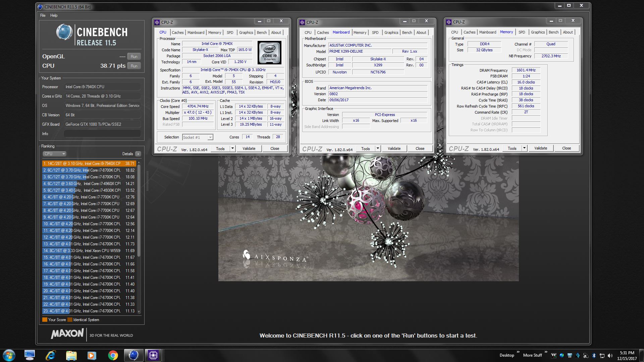This screenshot has width=644, height=362.
Task: Click Tools button in Memory CPU-Z window
Action: coord(512,148)
